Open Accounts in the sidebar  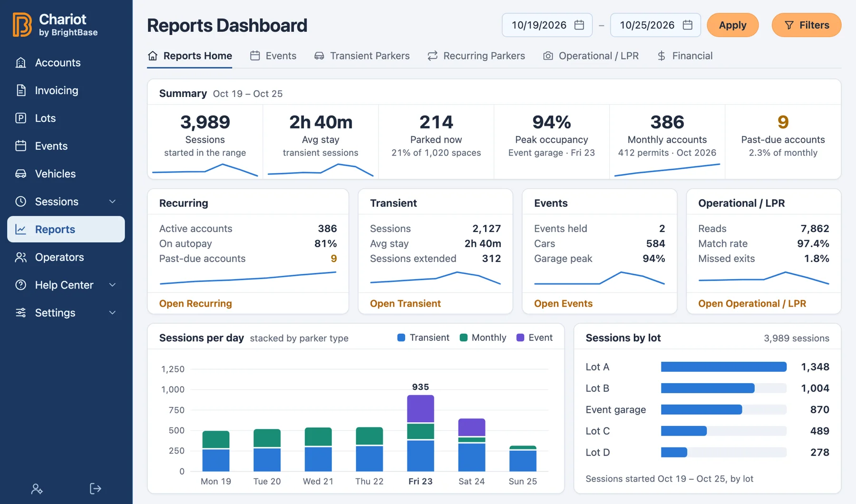[x=66, y=63]
